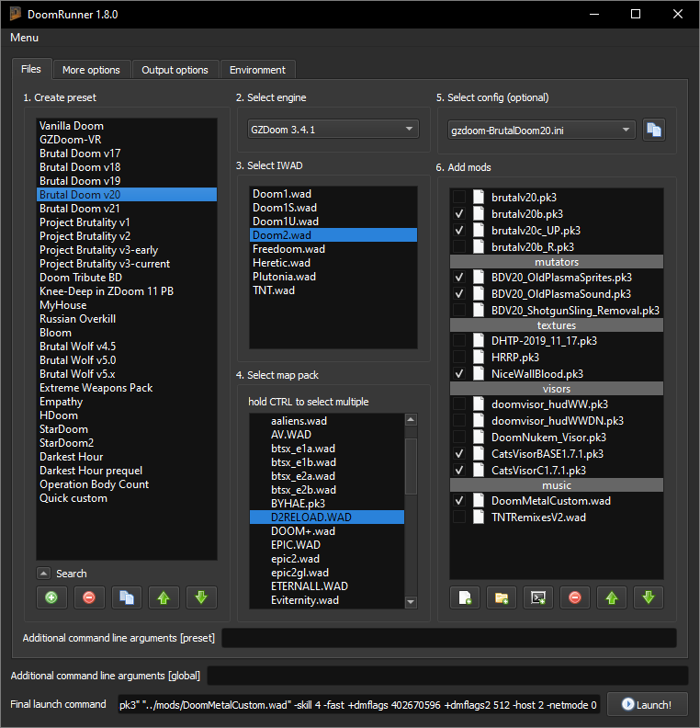Switch to More options tab
The height and width of the screenshot is (728, 700).
[91, 70]
